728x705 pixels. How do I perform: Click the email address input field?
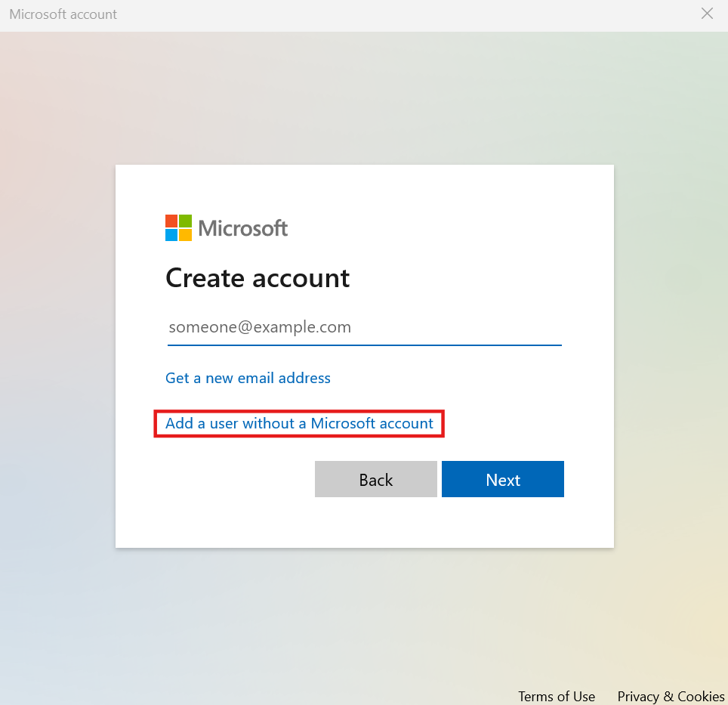365,327
